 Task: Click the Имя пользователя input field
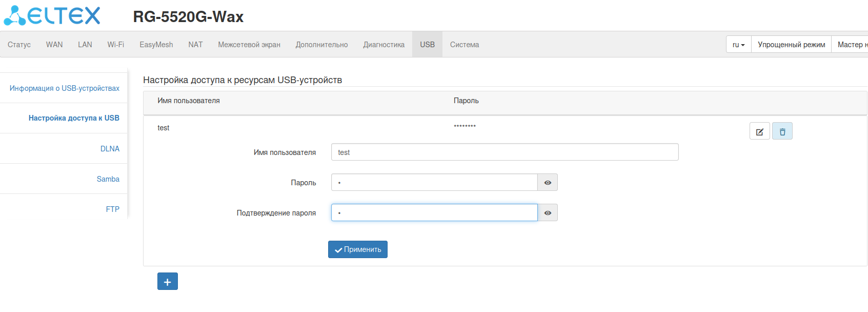(x=504, y=152)
